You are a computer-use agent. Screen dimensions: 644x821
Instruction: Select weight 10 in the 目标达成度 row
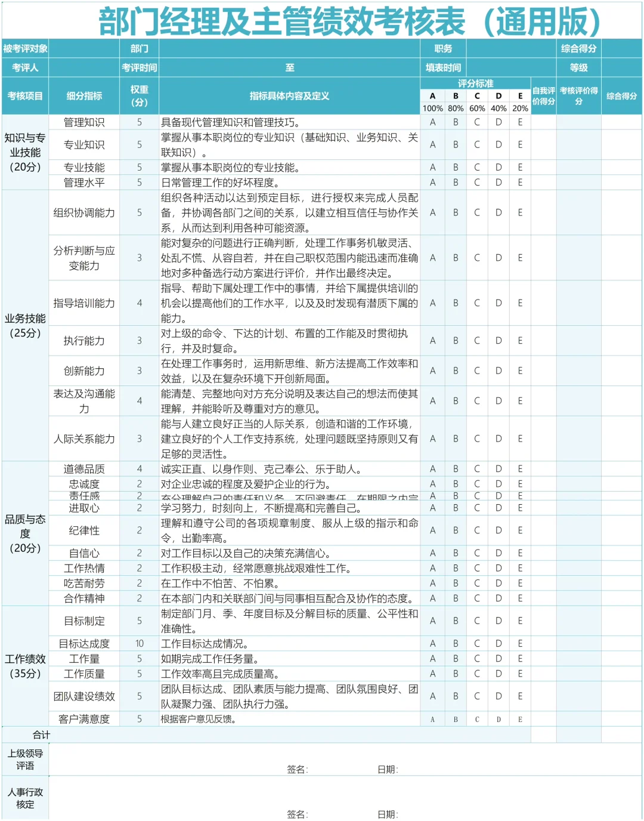click(x=140, y=644)
